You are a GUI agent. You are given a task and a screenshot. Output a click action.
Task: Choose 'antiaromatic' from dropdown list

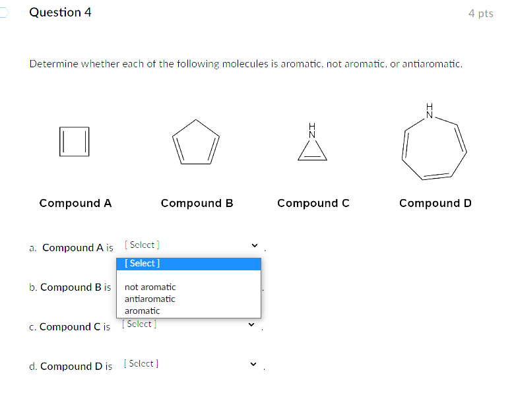(150, 299)
